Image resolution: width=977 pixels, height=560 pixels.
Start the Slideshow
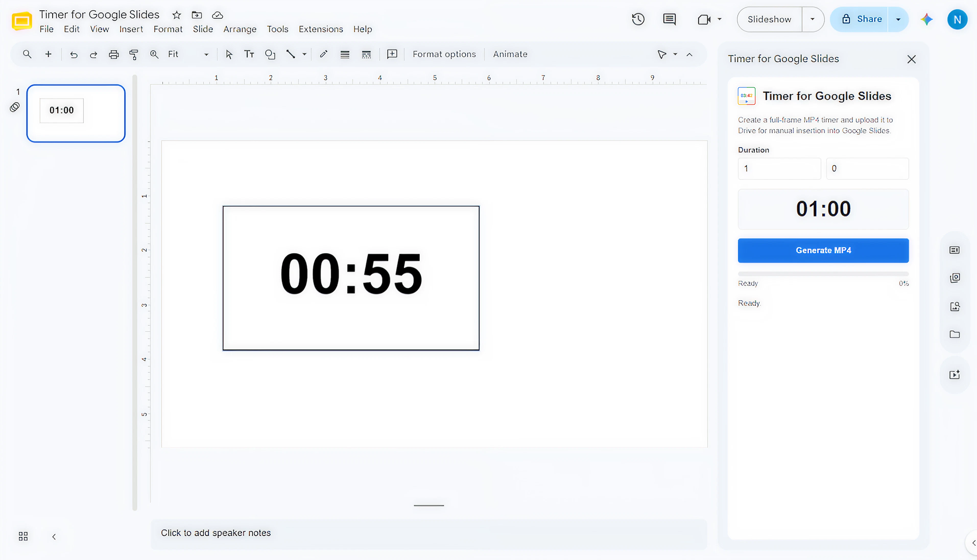click(x=769, y=19)
